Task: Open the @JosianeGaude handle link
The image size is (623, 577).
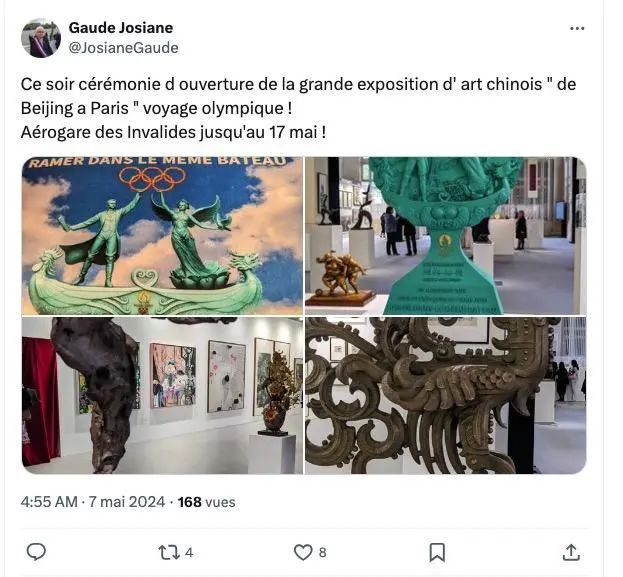Action: coord(124,48)
